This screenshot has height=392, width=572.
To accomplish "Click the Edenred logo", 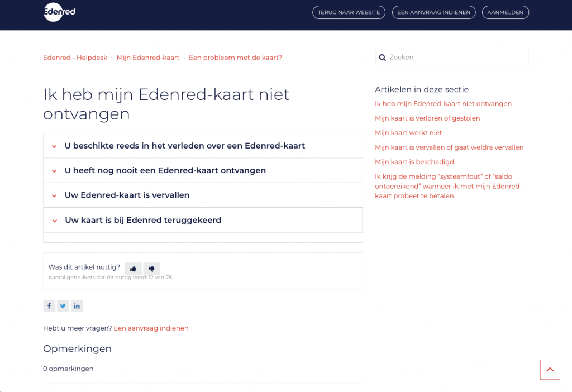I will click(x=59, y=12).
